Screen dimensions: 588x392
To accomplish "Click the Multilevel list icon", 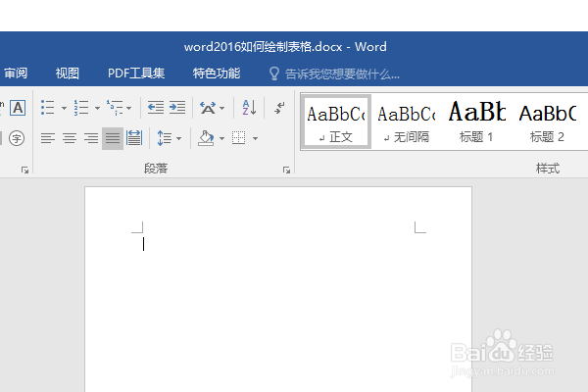I will point(115,108).
